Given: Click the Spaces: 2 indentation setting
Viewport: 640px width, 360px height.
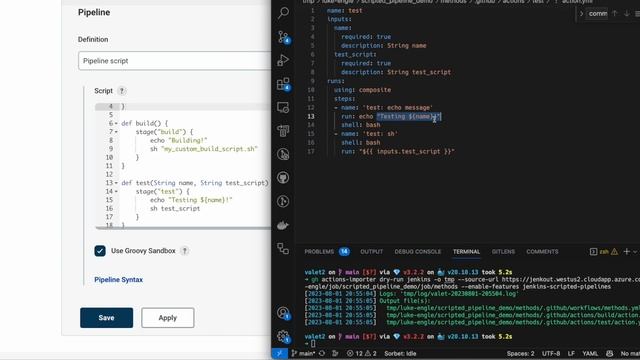Looking at the screenshot, I should click(x=520, y=353).
